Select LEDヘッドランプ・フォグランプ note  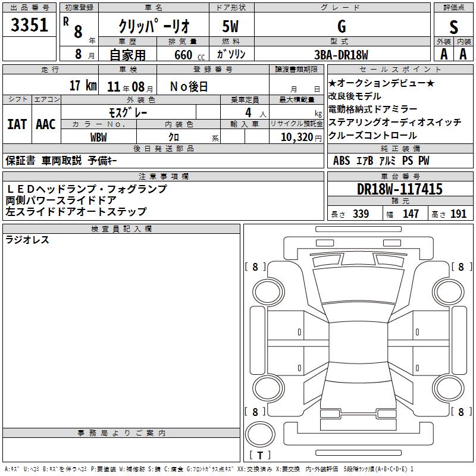(x=86, y=189)
